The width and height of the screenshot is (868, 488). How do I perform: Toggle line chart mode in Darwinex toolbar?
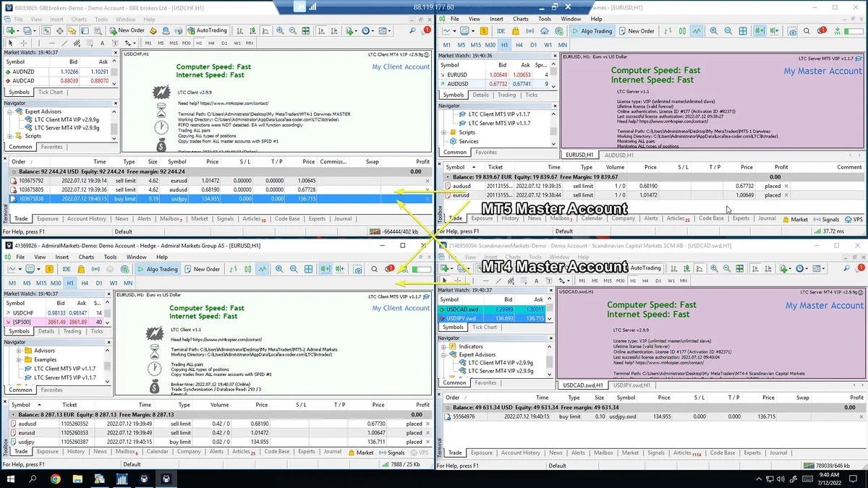pyautogui.click(x=697, y=31)
